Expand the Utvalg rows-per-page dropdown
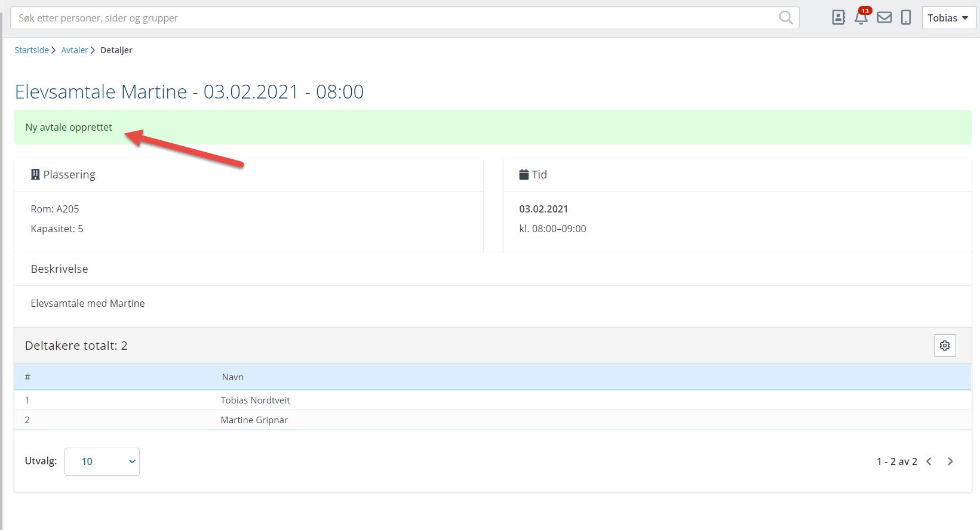 click(x=102, y=461)
